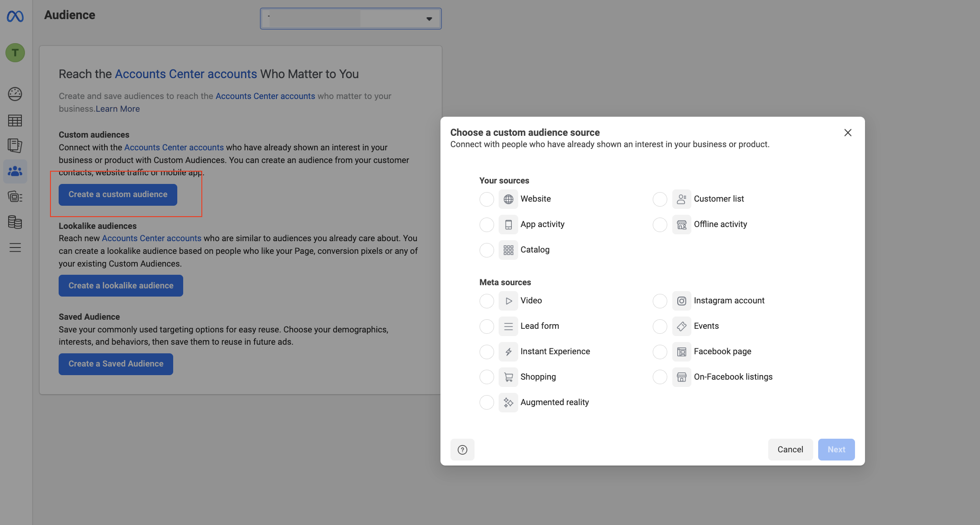Click the Next button in dialog
This screenshot has height=525, width=980.
(x=836, y=450)
